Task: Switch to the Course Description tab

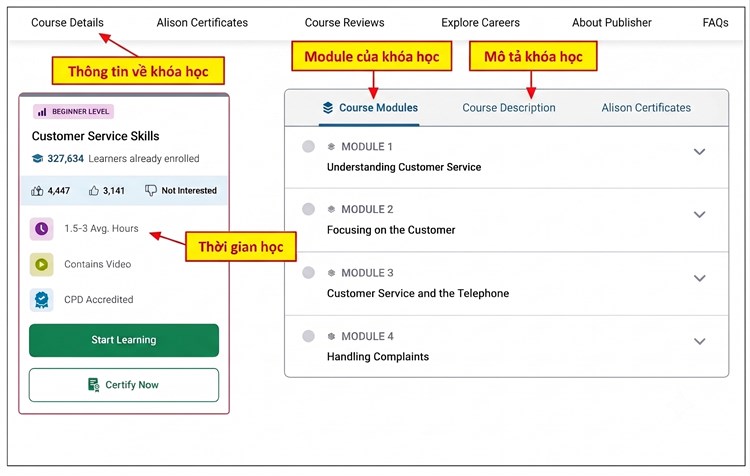Action: point(509,108)
